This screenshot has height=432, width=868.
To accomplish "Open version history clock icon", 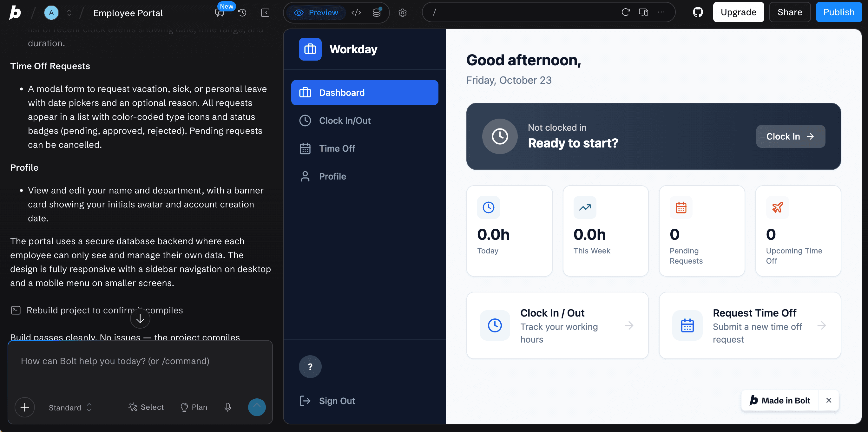I will coord(242,13).
